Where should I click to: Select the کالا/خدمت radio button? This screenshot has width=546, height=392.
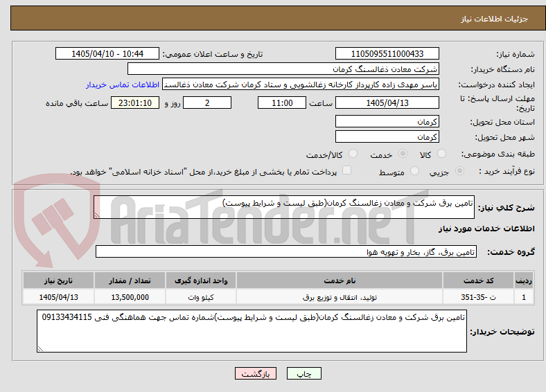(353, 154)
